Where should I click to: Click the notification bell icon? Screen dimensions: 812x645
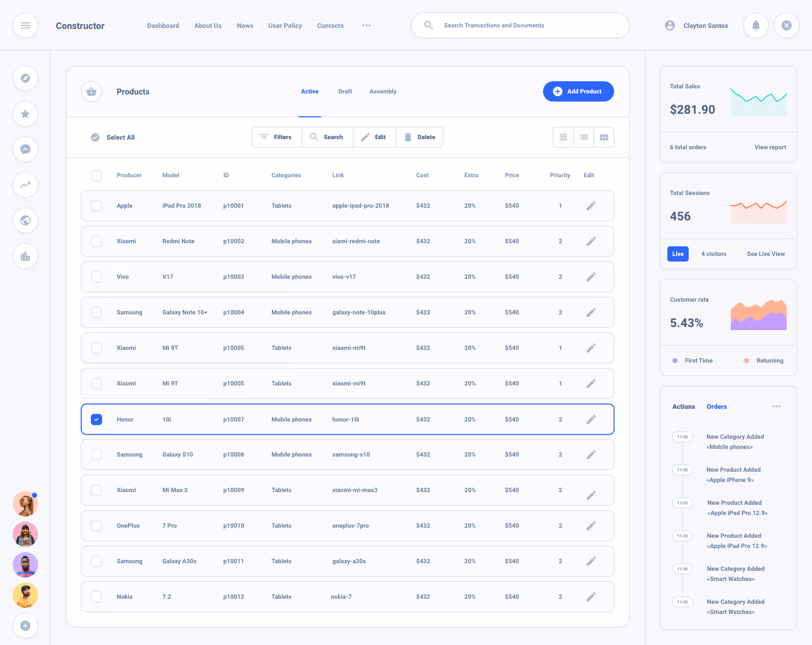(x=756, y=25)
